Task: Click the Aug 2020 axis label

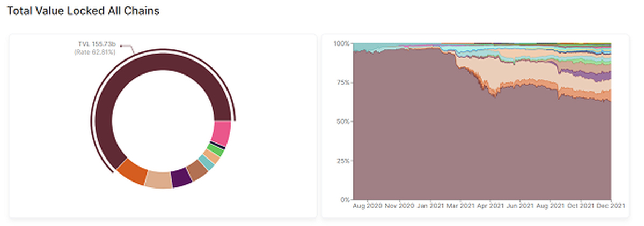Action: (366, 206)
